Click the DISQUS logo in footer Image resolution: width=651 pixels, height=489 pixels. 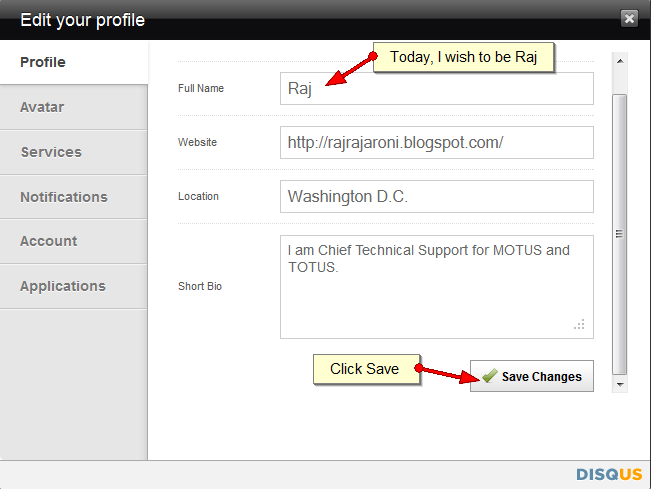click(609, 474)
